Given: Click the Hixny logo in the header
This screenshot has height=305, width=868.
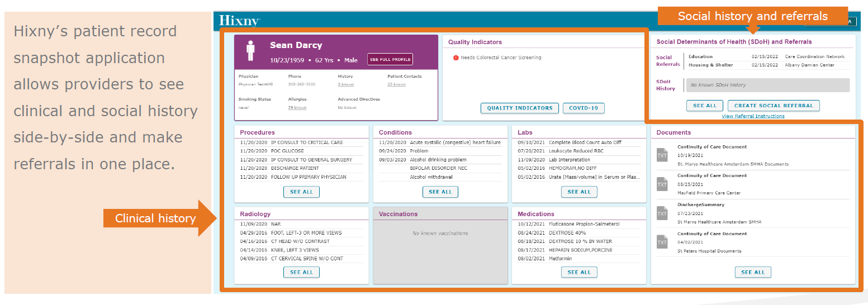Looking at the screenshot, I should click(x=239, y=21).
